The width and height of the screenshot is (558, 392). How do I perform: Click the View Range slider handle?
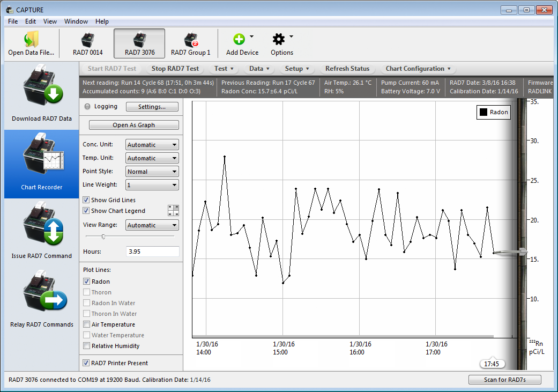[x=103, y=236]
